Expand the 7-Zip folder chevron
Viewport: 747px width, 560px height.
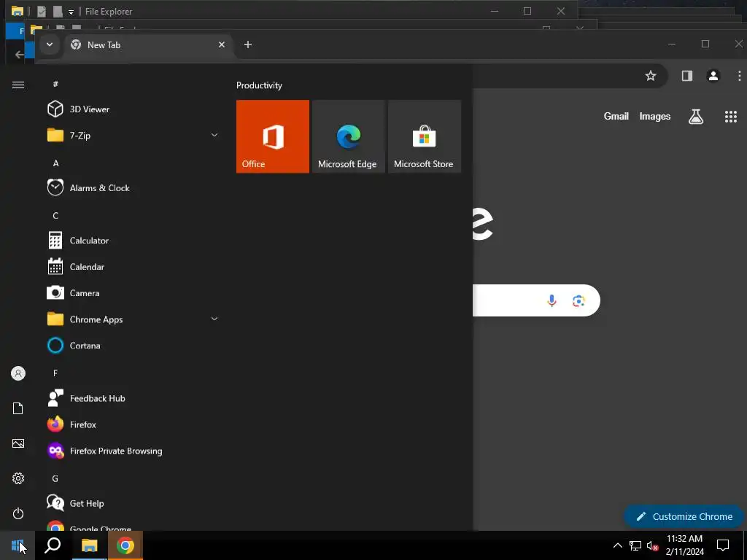coord(214,135)
